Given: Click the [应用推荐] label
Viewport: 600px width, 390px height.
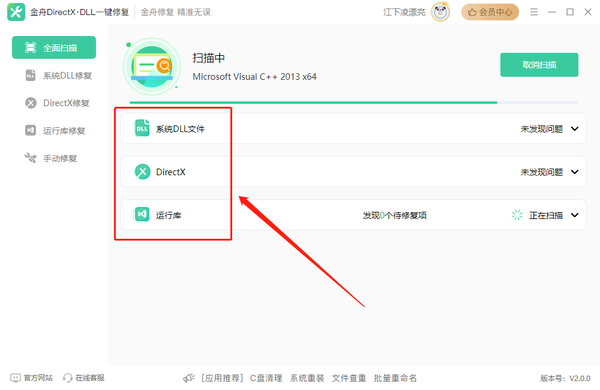Looking at the screenshot, I should click(222, 378).
